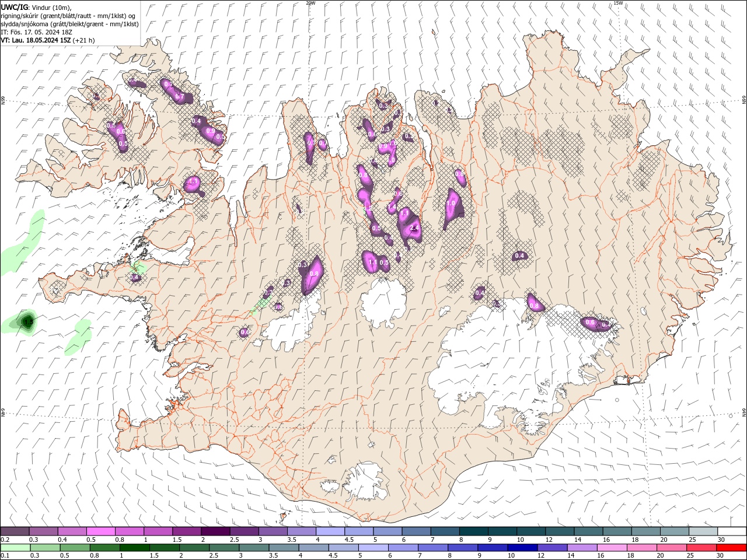Image resolution: width=747 pixels, height=560 pixels.
Task: Click the '25' label under bottom legend row
Action: pyautogui.click(x=691, y=556)
